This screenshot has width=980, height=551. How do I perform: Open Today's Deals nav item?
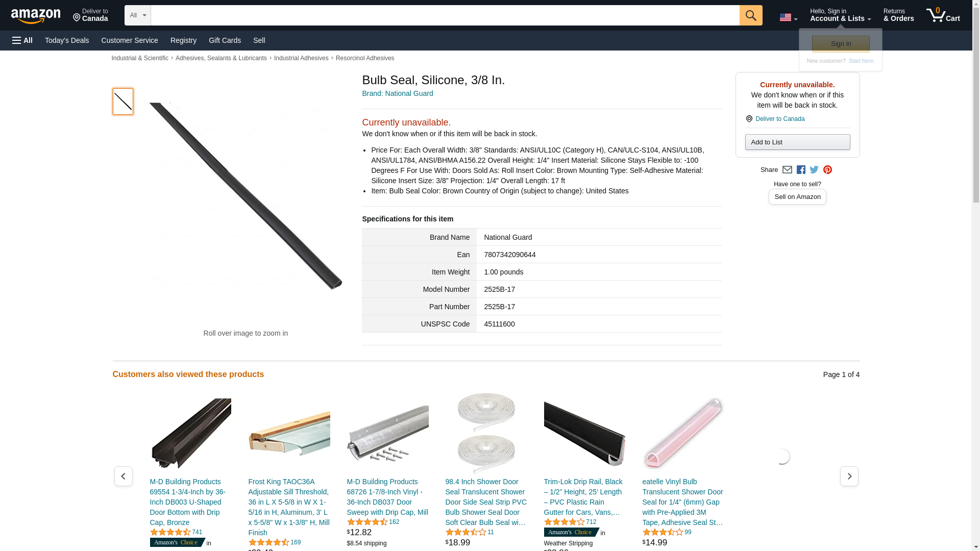tap(67, 40)
